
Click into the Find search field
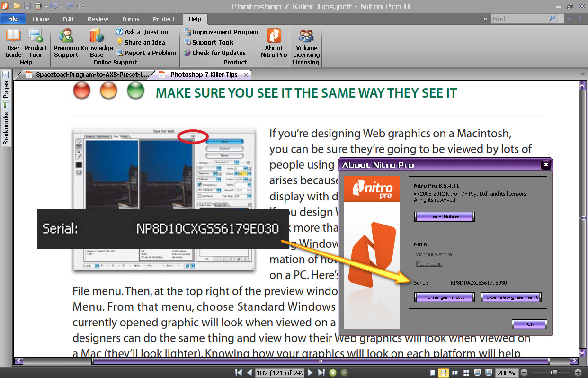519,19
